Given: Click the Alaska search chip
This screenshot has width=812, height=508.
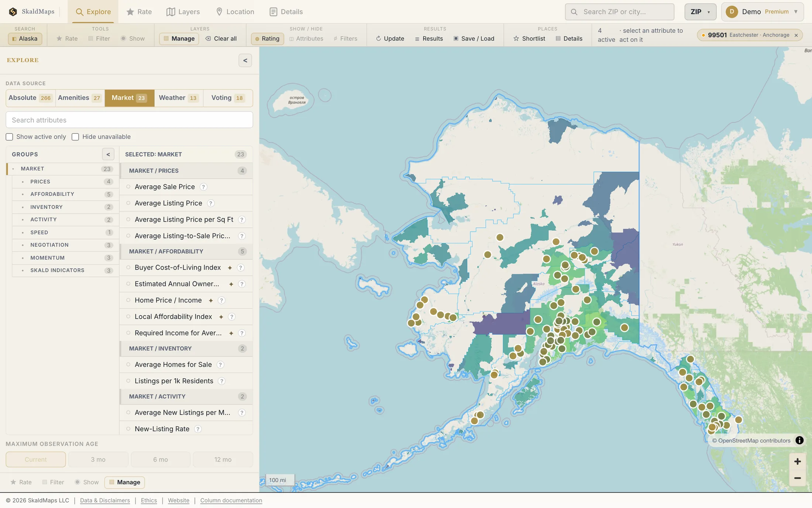Looking at the screenshot, I should tap(25, 38).
